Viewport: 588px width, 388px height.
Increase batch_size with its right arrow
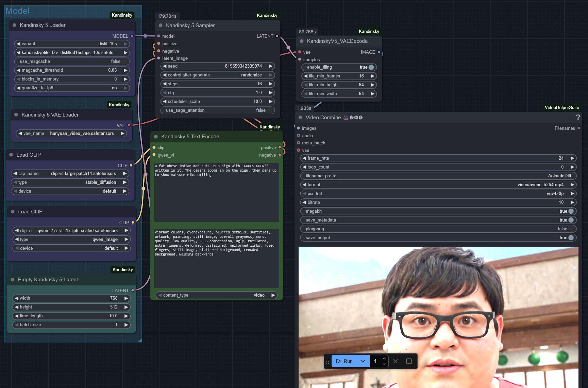126,325
